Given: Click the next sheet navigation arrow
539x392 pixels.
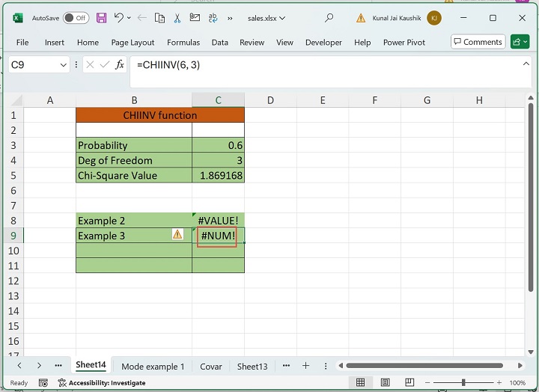Looking at the screenshot, I should pyautogui.click(x=39, y=366).
